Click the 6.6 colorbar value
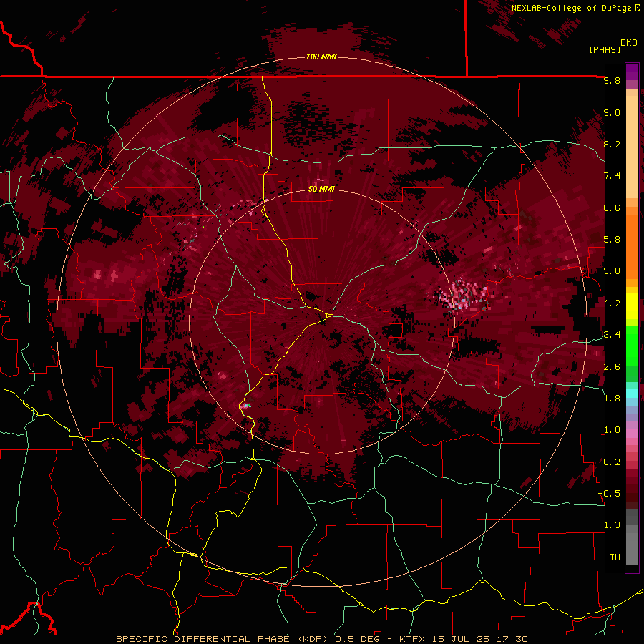 click(612, 208)
